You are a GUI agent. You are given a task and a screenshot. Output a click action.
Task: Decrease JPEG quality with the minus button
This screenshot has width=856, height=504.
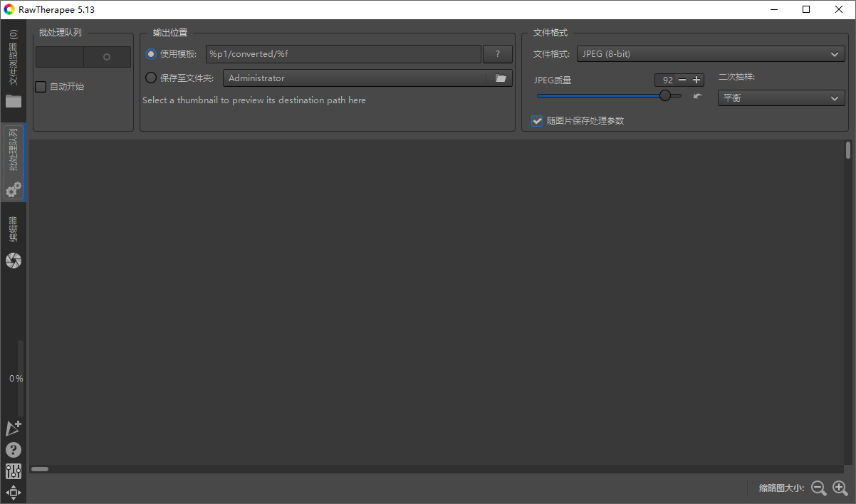[683, 80]
